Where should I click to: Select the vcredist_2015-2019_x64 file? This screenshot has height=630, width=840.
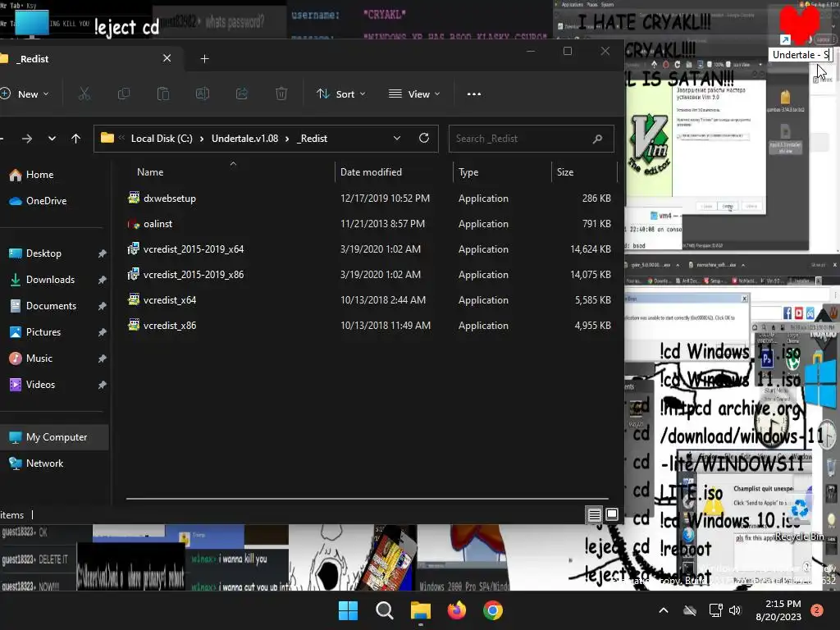click(x=194, y=249)
